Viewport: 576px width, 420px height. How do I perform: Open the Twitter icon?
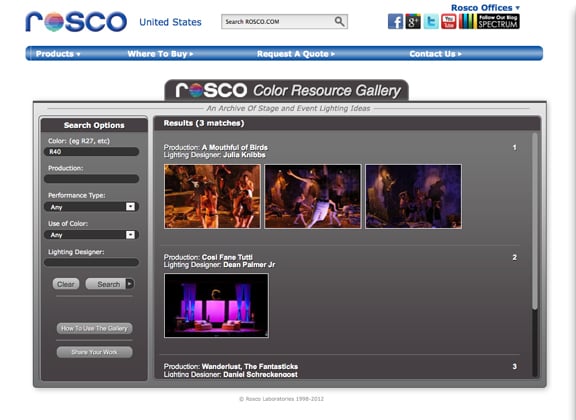[431, 21]
